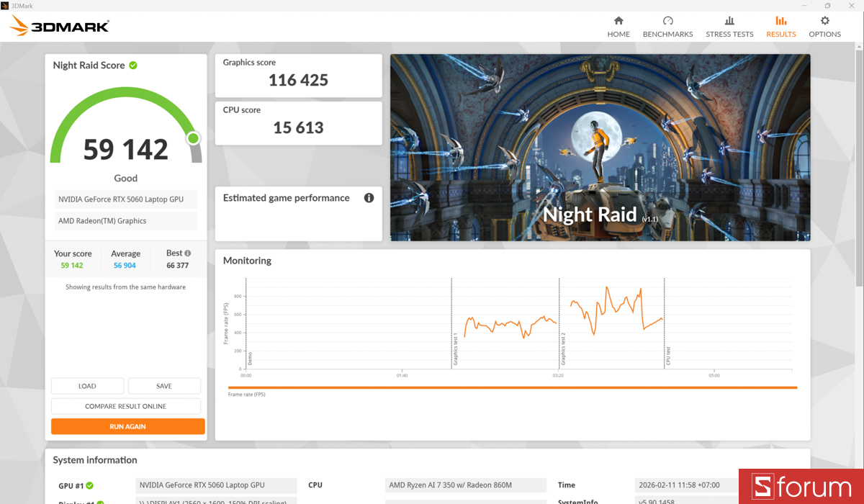Click the 3DMark logo
The width and height of the screenshot is (864, 504).
tap(58, 25)
